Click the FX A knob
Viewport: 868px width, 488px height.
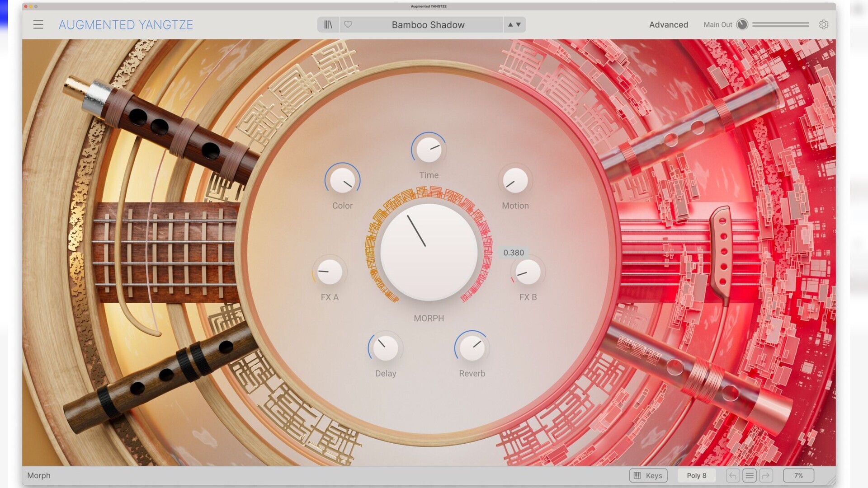(x=329, y=272)
